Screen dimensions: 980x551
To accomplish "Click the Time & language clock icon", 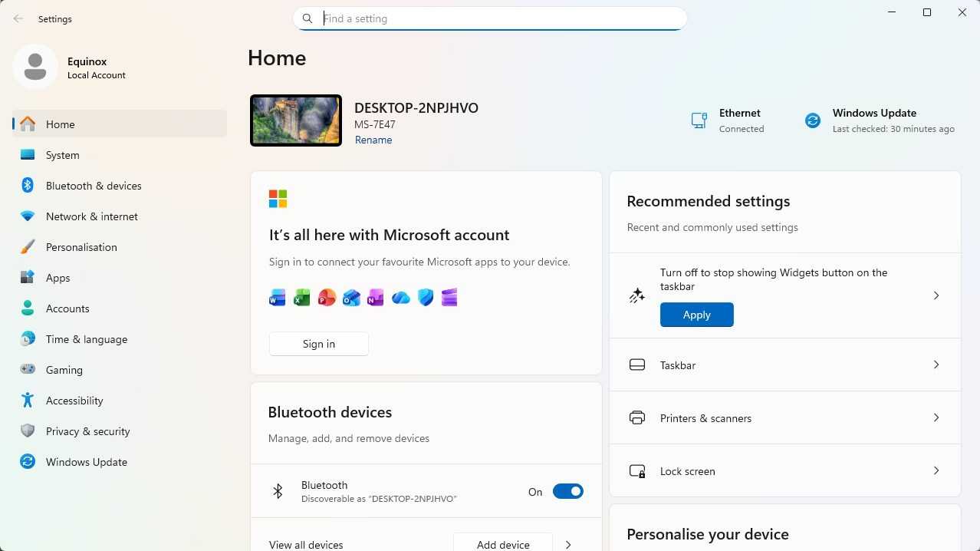I will pos(28,338).
